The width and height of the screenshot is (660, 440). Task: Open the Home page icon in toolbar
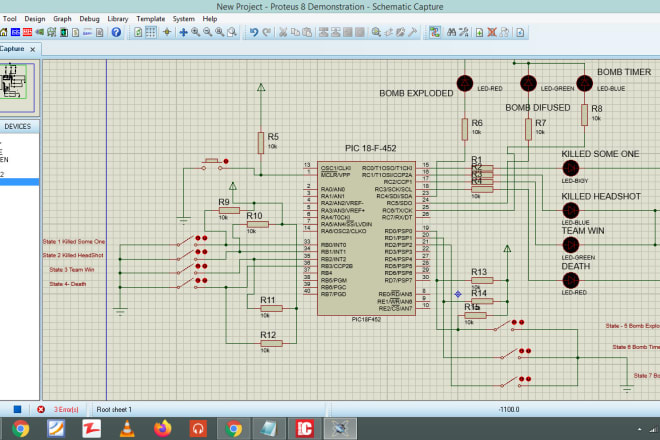pos(4,32)
